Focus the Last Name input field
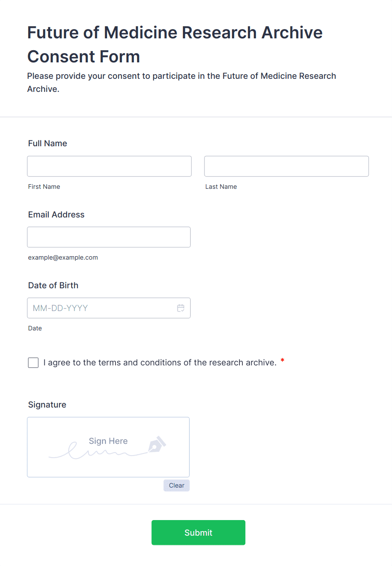392x566 pixels. [x=286, y=166]
